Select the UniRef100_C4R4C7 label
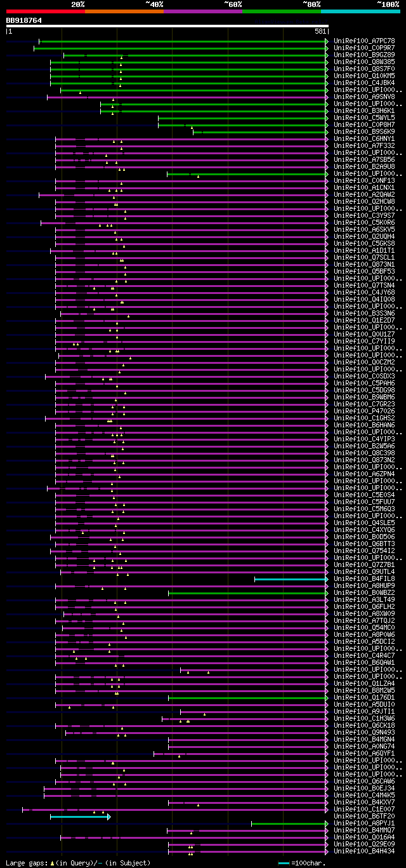Screen dimensions: 406x868 (x=364, y=655)
